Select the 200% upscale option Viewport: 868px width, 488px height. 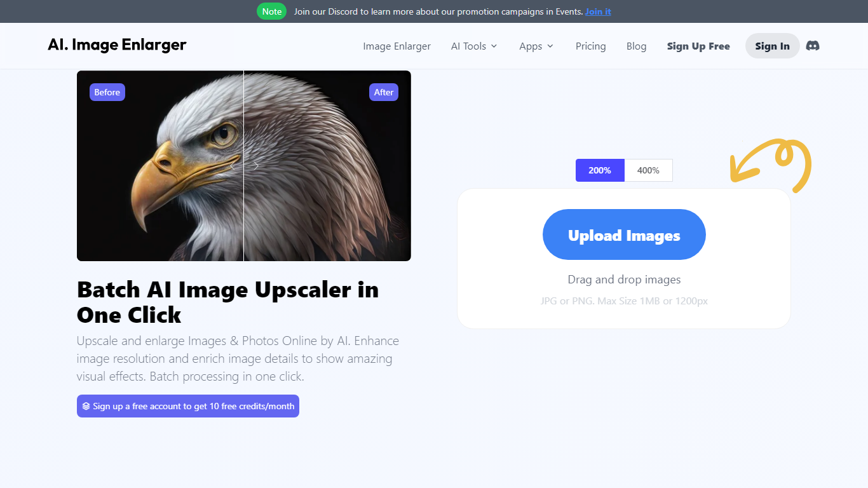[x=600, y=170]
